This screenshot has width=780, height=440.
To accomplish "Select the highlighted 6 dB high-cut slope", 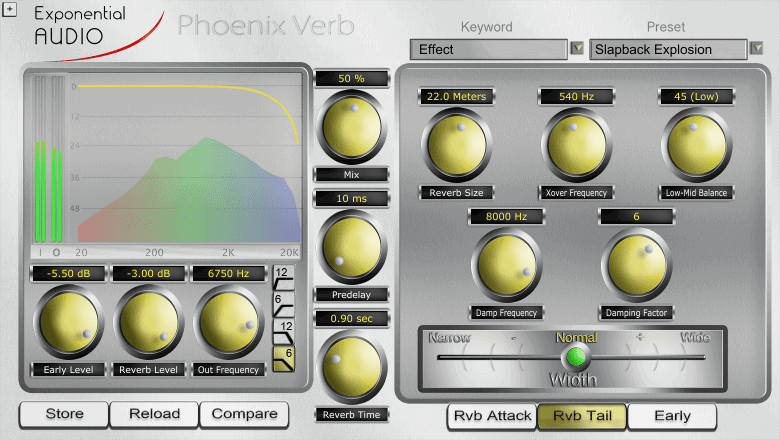I will pos(284,359).
